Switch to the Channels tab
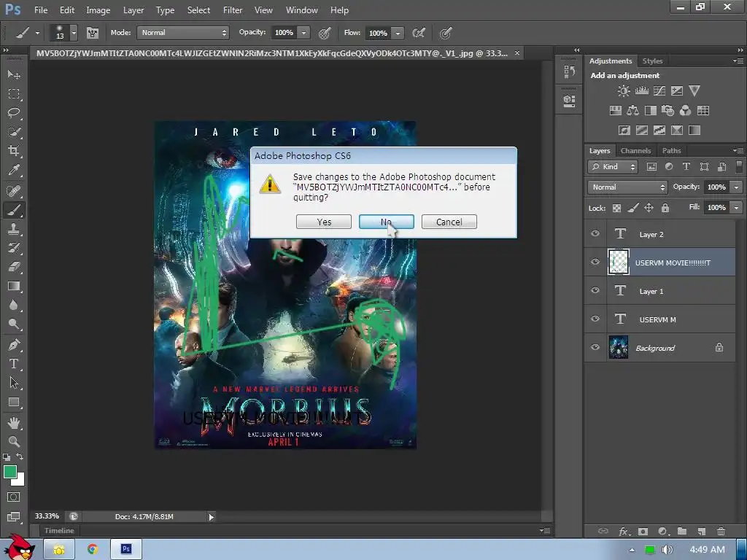The height and width of the screenshot is (560, 747). pyautogui.click(x=635, y=150)
